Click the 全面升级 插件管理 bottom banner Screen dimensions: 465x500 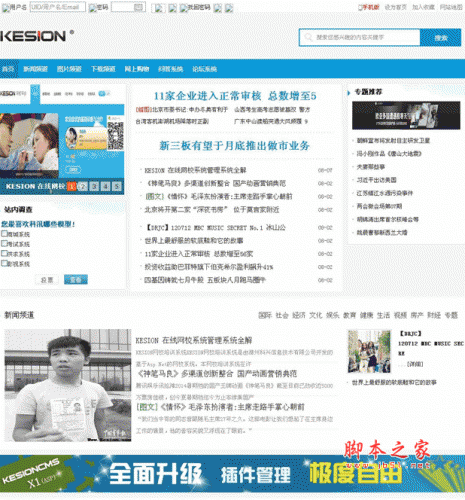point(232,474)
